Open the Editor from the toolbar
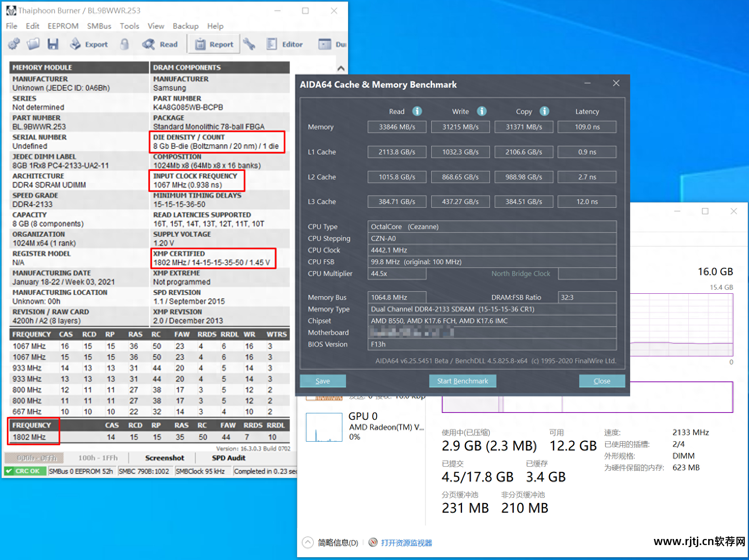This screenshot has width=749, height=560. [285, 44]
